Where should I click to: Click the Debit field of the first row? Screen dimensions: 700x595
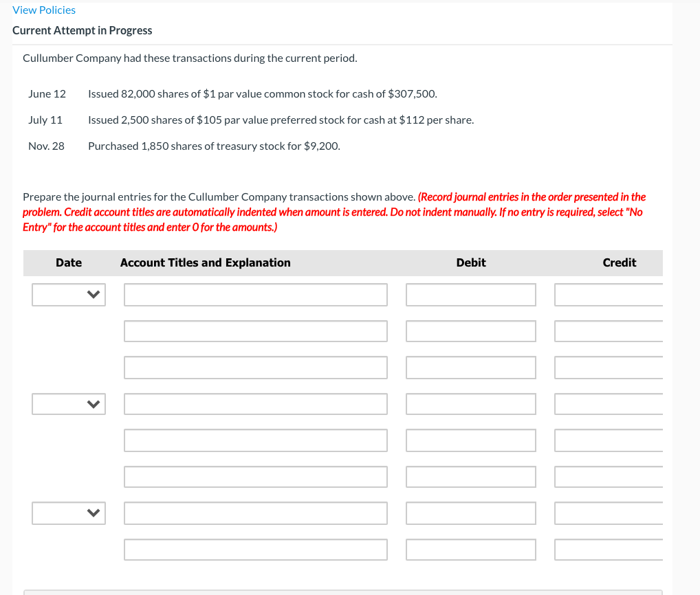pos(470,294)
